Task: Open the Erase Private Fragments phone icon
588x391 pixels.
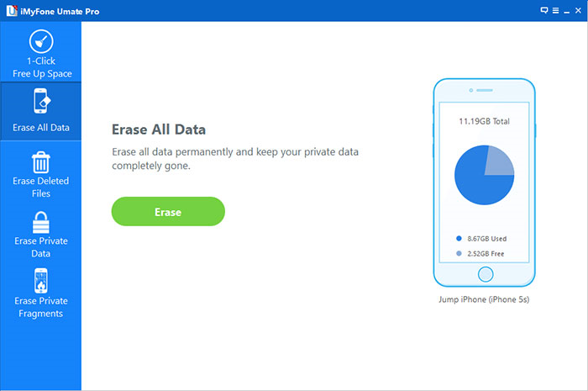Action: [40, 281]
